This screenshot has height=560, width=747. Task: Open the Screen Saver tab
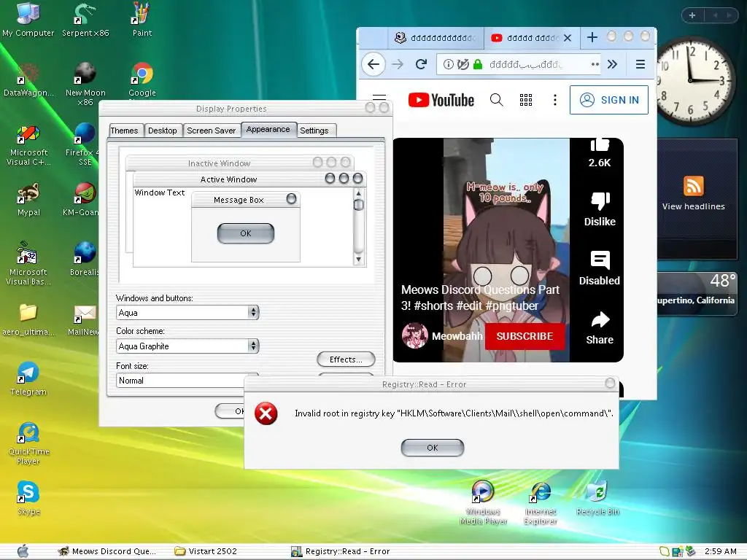coord(211,131)
